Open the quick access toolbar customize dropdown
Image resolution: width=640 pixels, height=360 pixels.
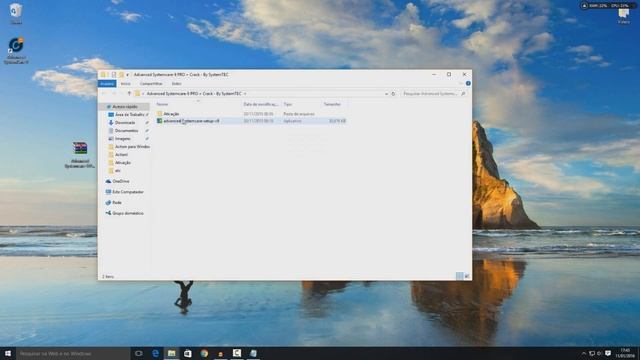point(127,75)
